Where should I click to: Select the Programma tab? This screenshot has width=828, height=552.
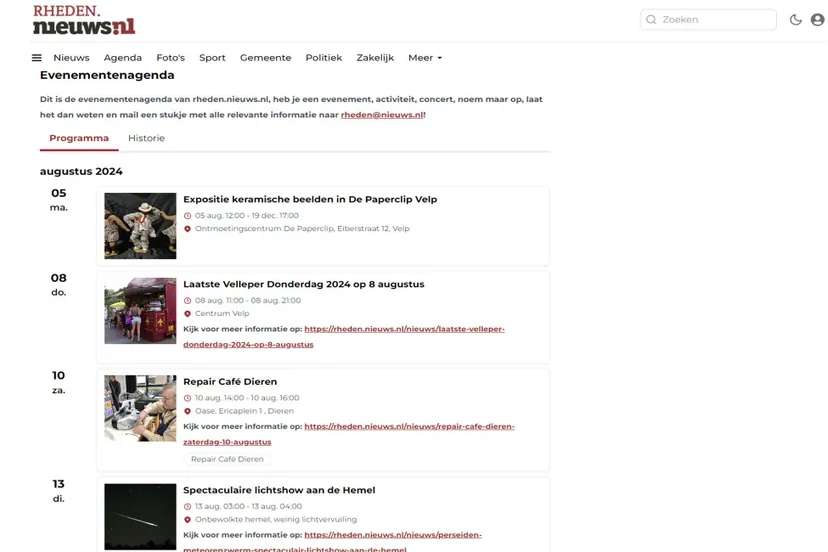click(x=79, y=138)
